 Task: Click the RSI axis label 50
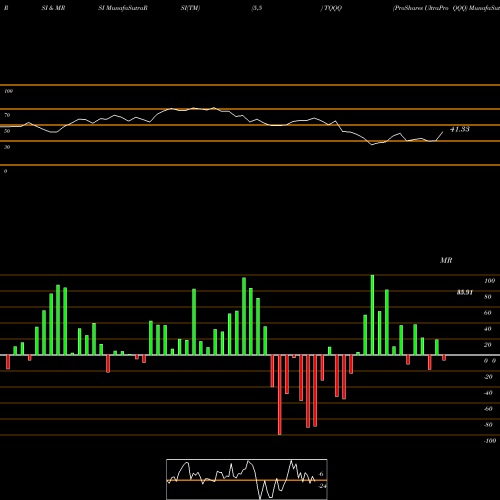(x=7, y=131)
